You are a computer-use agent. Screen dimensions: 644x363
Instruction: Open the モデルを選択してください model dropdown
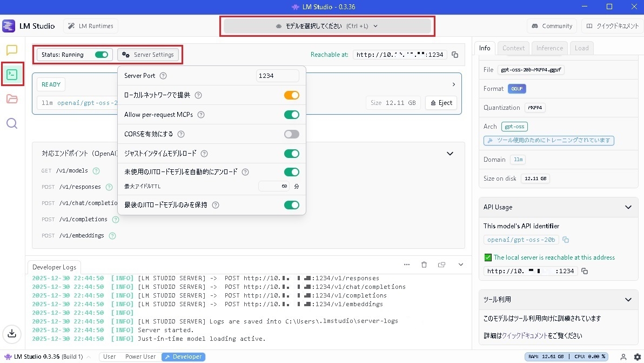click(327, 26)
